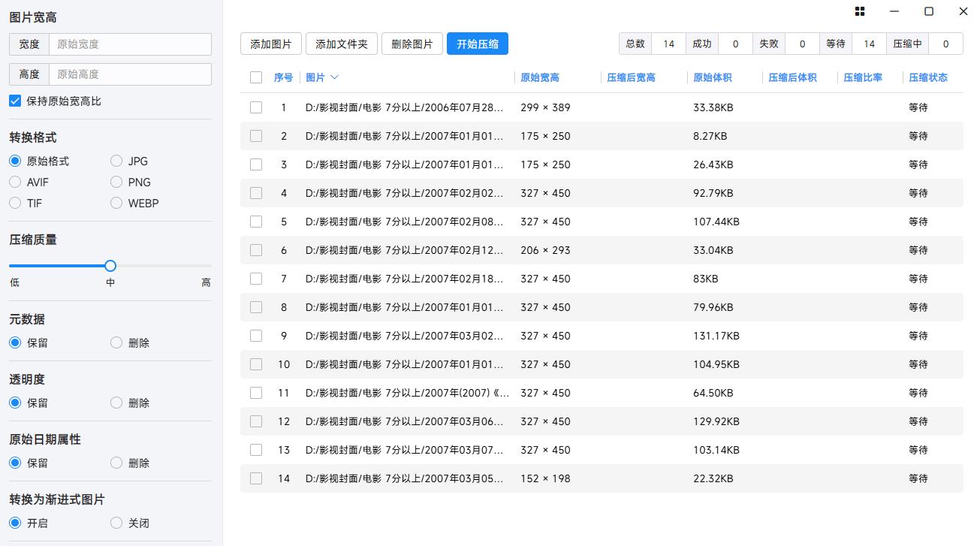The image size is (980, 546).
Task: Tick the checkbox for row 3
Action: 256,164
